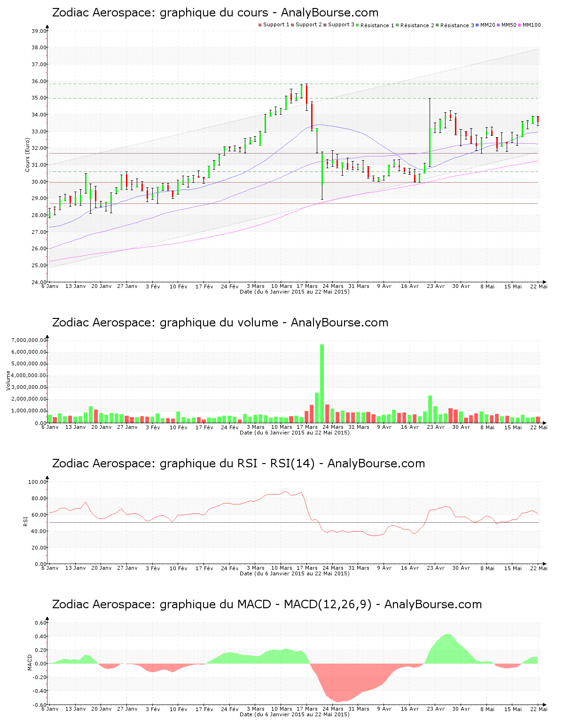The width and height of the screenshot is (564, 728).
Task: Click the Résistance 1 legend color square
Action: point(358,25)
